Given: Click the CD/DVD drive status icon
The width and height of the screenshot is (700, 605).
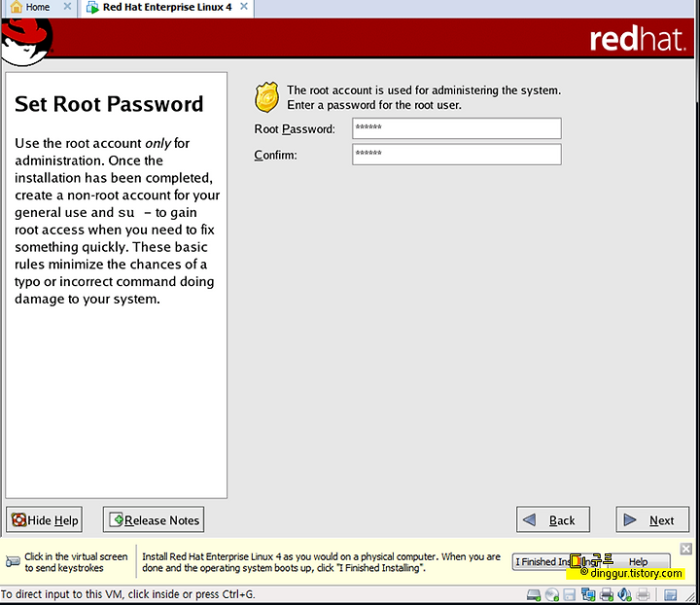Looking at the screenshot, I should point(552,595).
